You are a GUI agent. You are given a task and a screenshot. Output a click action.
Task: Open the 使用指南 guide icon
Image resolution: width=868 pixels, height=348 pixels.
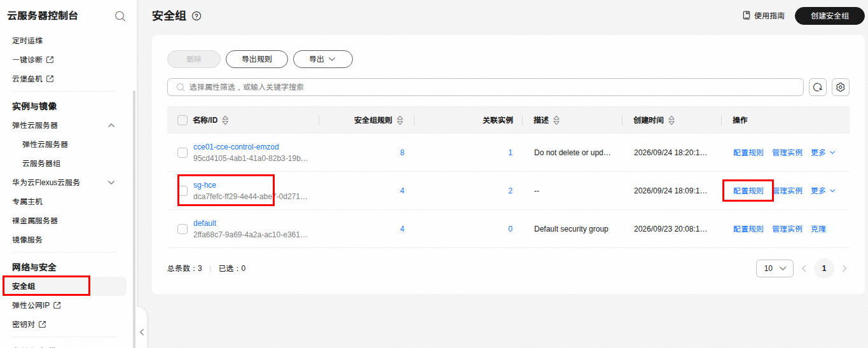(x=747, y=15)
